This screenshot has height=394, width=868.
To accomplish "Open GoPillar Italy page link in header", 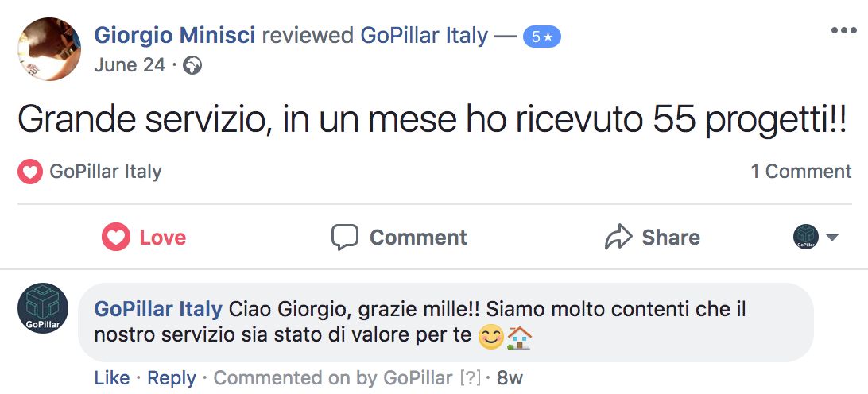I will click(x=424, y=36).
